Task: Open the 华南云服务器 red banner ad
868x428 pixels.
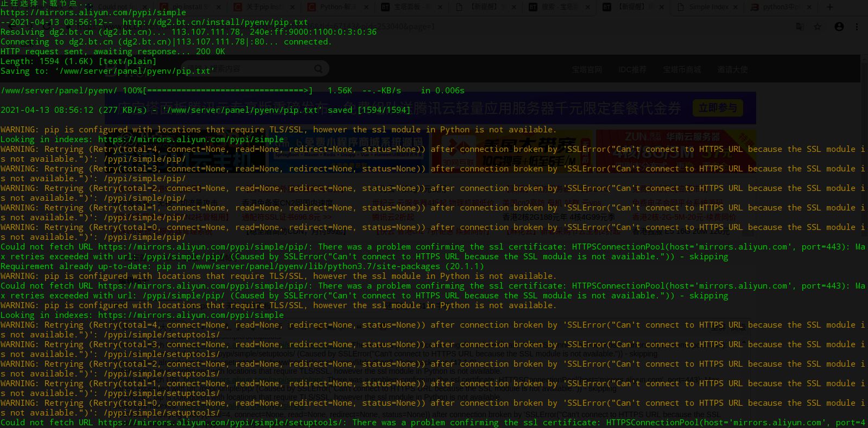Action: click(x=676, y=149)
